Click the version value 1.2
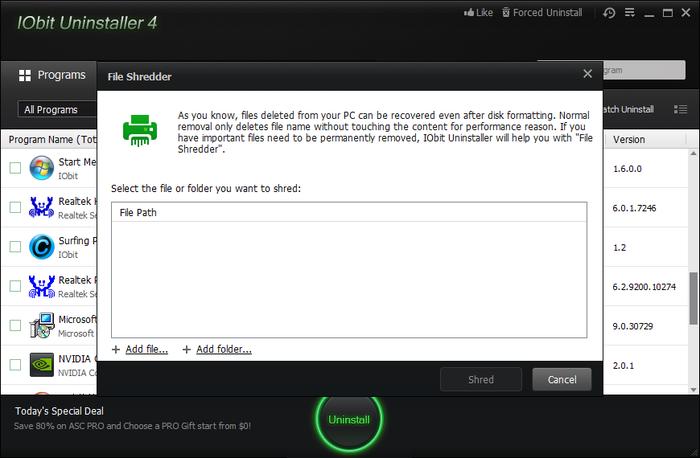Screen dimensions: 700x458 click(619, 247)
